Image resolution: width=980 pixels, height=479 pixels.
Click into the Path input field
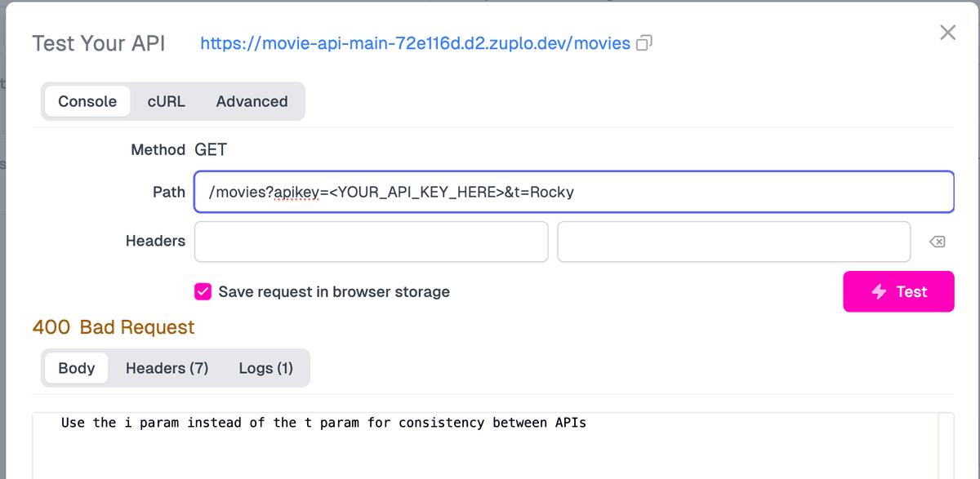[x=573, y=193]
